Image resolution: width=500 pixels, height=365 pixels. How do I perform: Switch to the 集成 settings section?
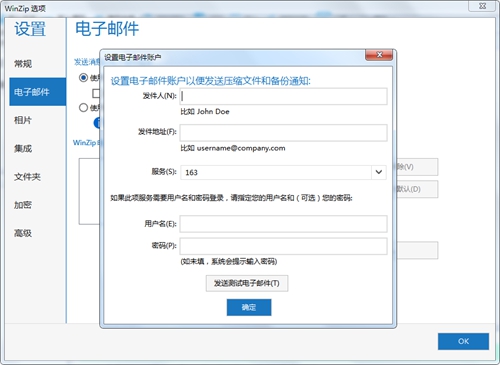point(23,148)
